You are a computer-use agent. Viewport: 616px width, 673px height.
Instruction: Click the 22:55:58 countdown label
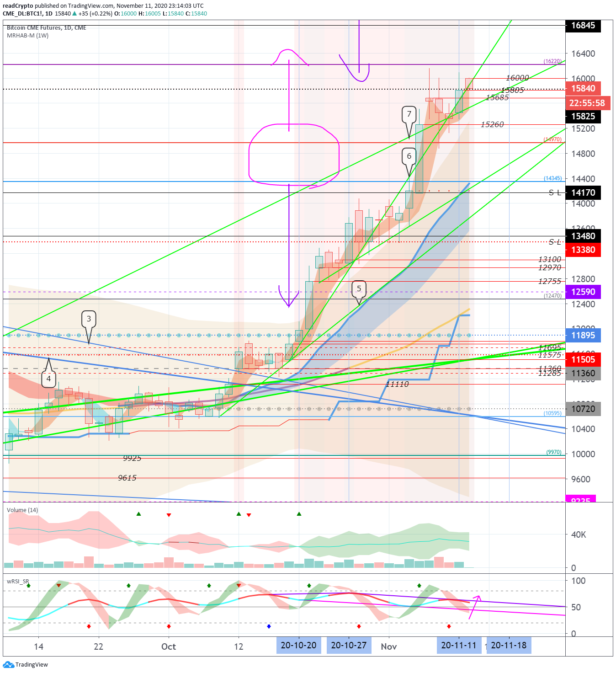coord(587,103)
